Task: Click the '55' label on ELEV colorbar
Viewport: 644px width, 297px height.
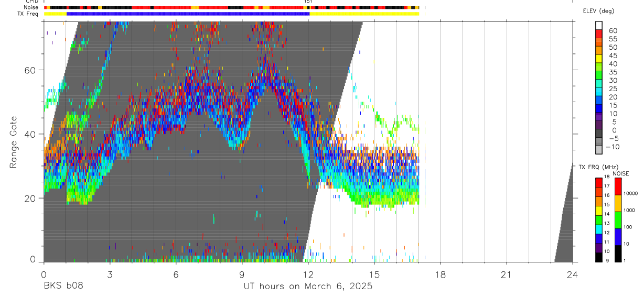Action: 613,39
